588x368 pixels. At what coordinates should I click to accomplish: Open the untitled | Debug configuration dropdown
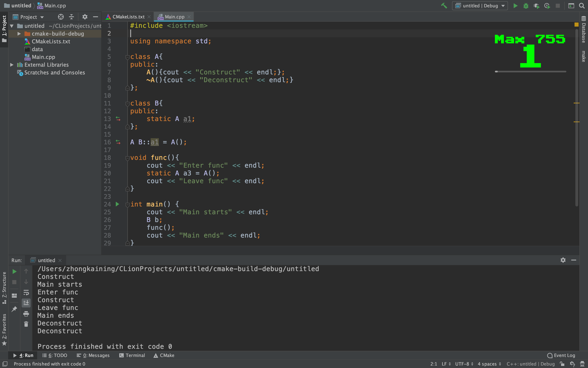point(480,6)
